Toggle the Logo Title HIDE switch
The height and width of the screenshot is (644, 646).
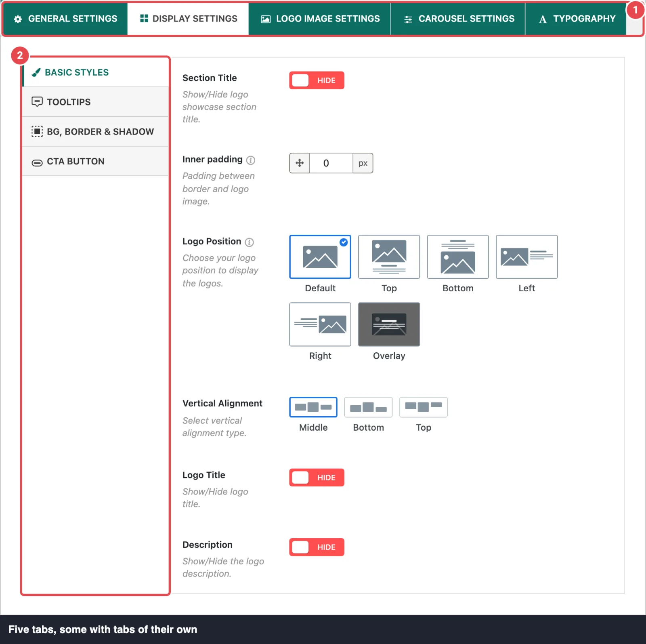pyautogui.click(x=317, y=478)
